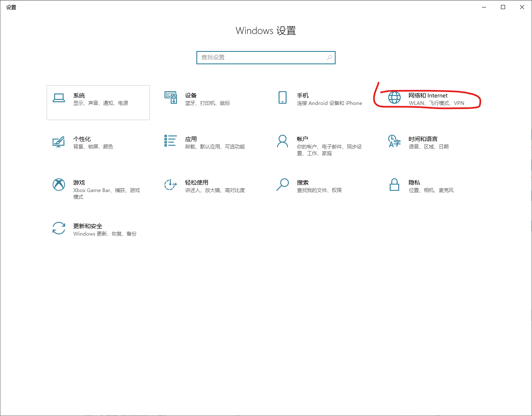Click the text 蓝牙、打印机、鼠标
532x416 pixels.
208,103
